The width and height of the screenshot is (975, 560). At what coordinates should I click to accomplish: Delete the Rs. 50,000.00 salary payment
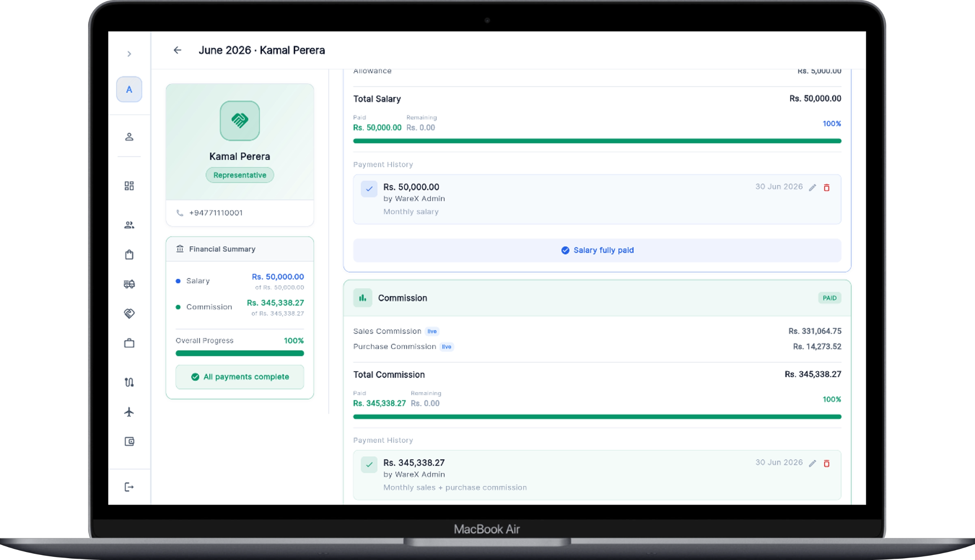tap(827, 188)
